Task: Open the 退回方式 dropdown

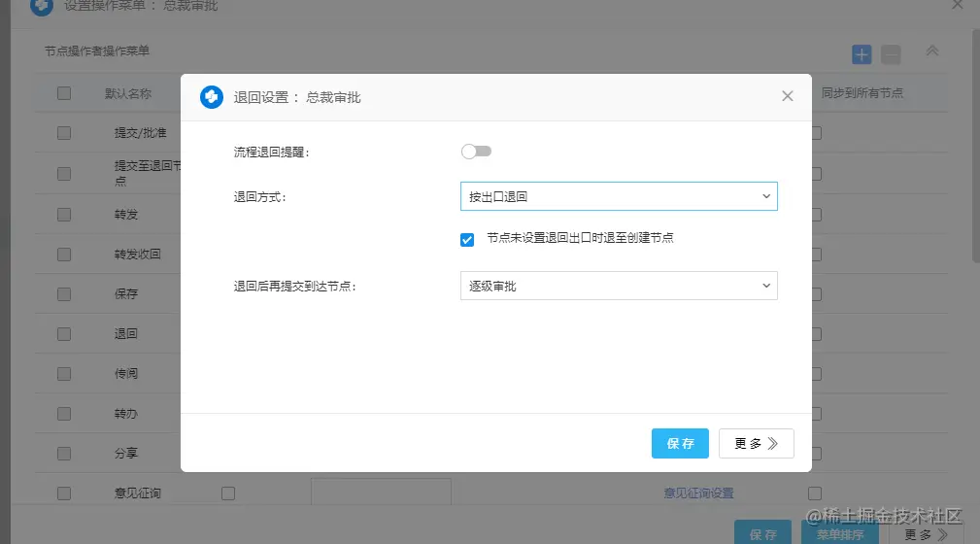Action: [619, 196]
